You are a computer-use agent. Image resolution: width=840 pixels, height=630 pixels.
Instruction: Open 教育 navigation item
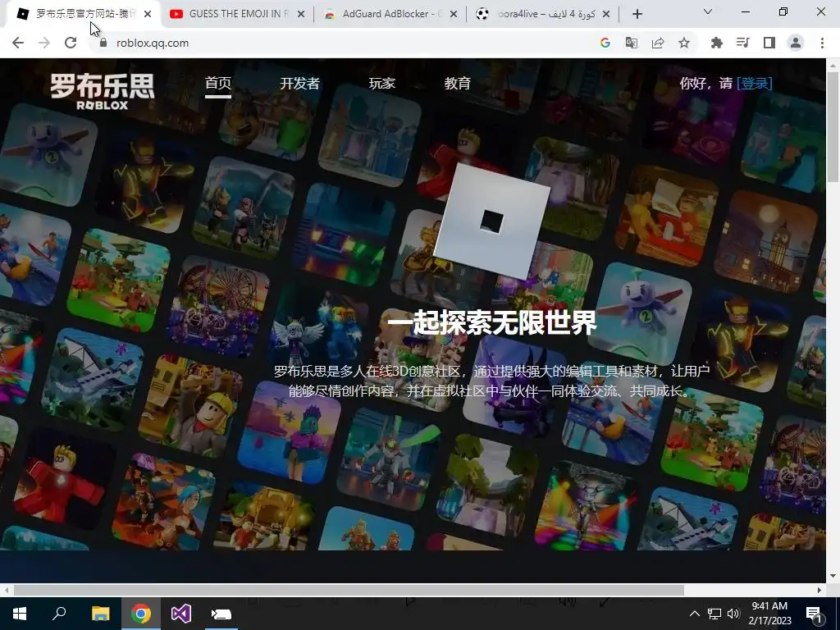coord(457,83)
